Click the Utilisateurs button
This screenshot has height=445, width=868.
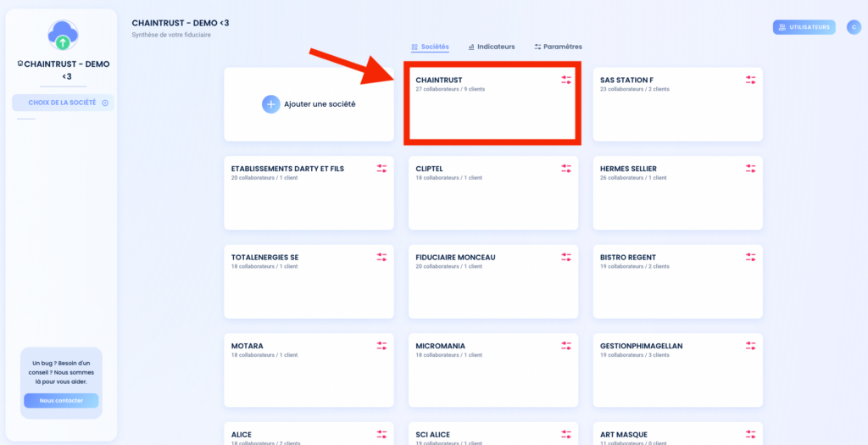click(x=804, y=27)
